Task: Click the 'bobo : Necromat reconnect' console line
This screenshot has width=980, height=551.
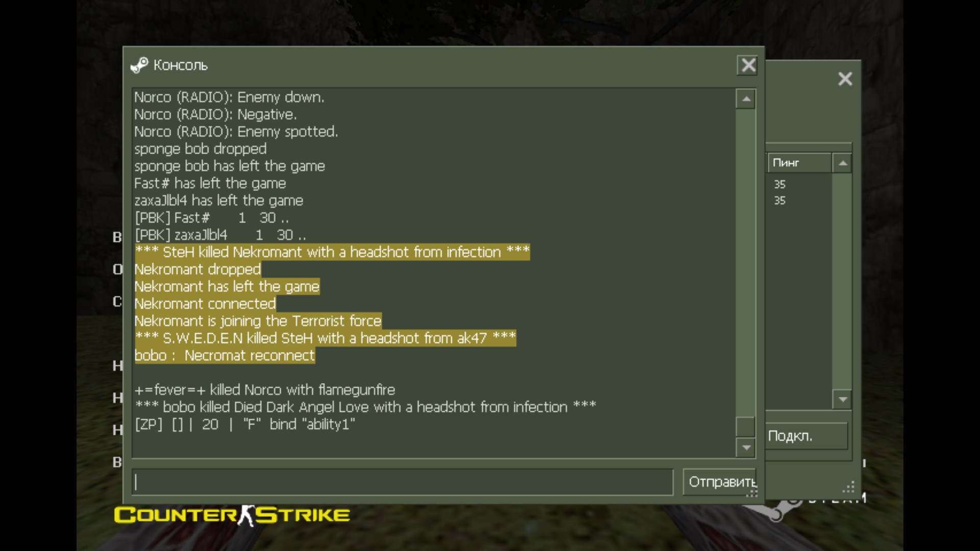Action: 225,356
